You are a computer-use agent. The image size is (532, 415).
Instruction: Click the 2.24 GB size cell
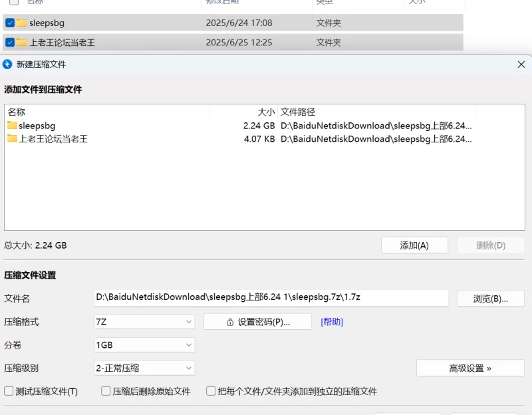click(x=259, y=126)
